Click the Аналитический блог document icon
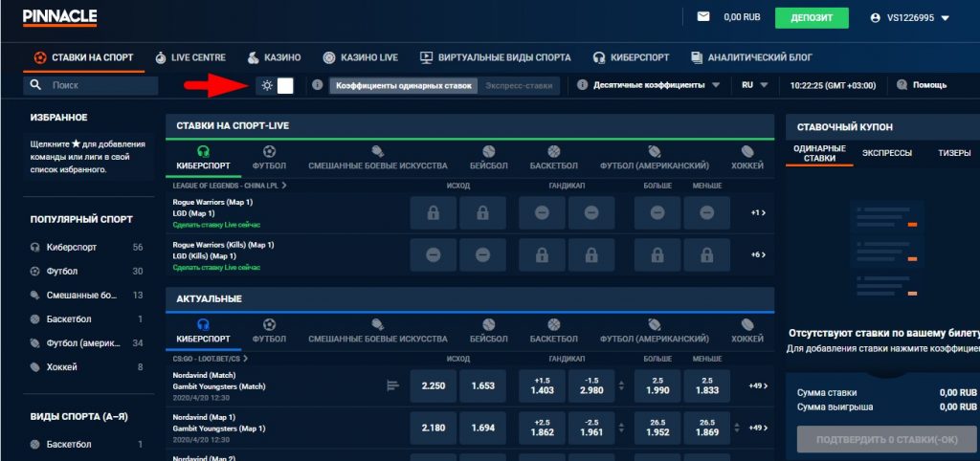Image resolution: width=980 pixels, height=461 pixels. coord(697,57)
